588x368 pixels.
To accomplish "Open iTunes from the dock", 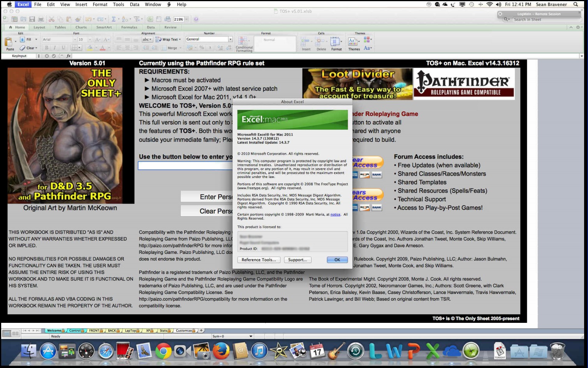I will 259,351.
